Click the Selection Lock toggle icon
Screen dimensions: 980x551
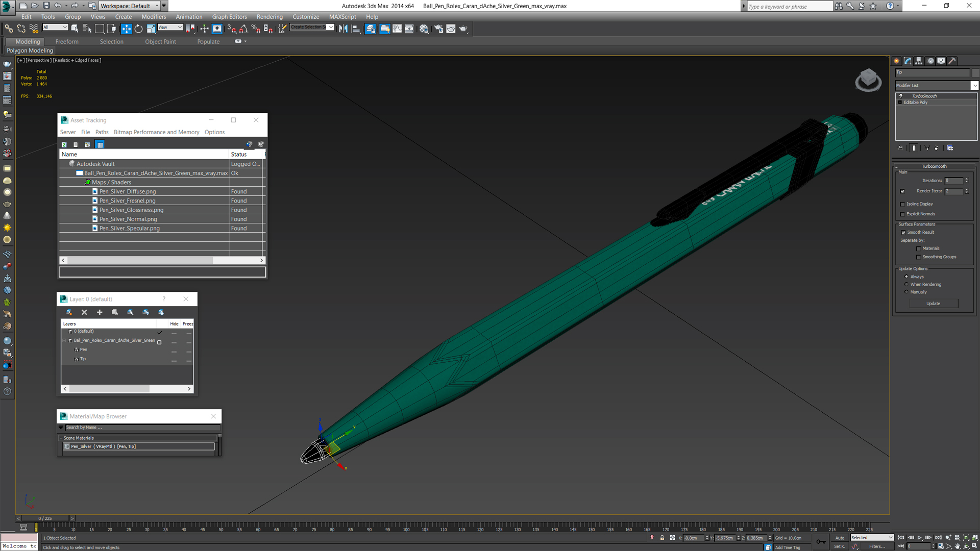click(662, 538)
